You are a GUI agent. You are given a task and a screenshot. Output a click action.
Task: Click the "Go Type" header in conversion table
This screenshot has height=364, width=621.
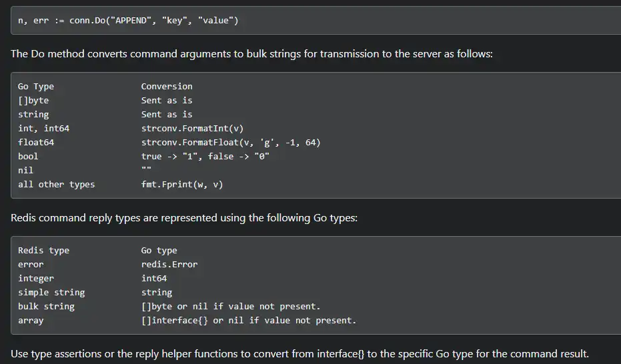(36, 86)
